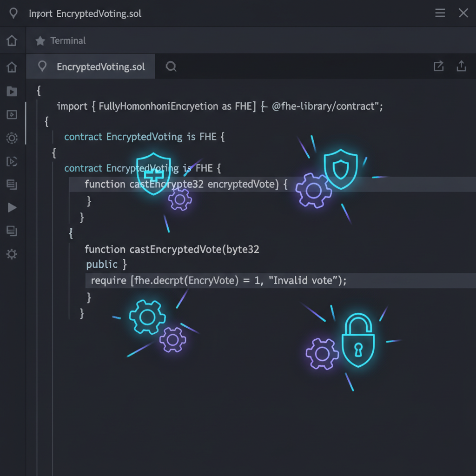The width and height of the screenshot is (476, 476).
Task: Select the external-link icon above the editor
Action: pos(438,66)
